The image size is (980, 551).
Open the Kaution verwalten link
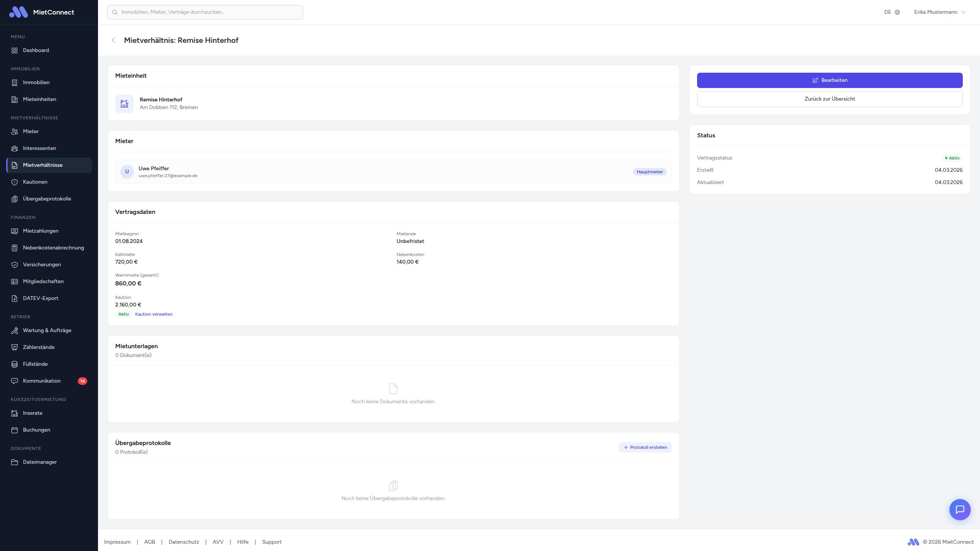pos(154,314)
